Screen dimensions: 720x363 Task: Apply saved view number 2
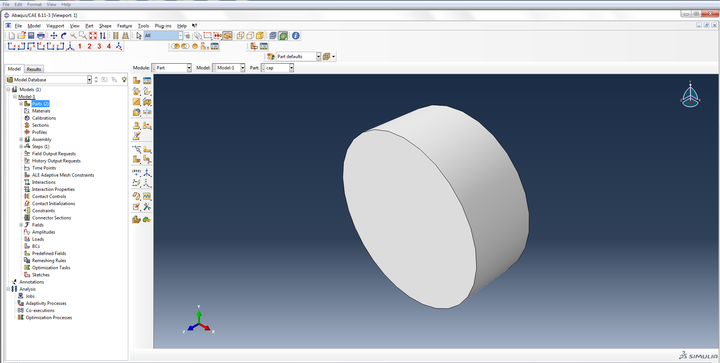coord(89,46)
